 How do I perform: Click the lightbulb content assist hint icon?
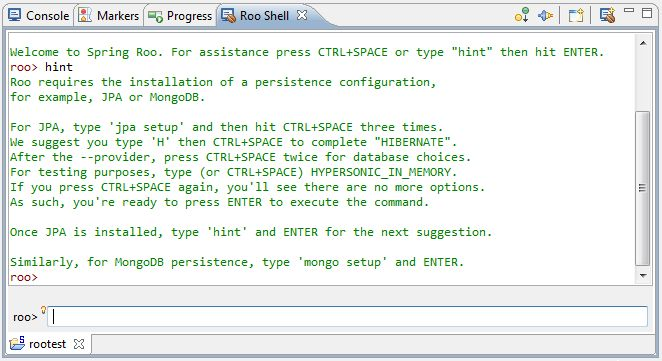pyautogui.click(x=43, y=310)
